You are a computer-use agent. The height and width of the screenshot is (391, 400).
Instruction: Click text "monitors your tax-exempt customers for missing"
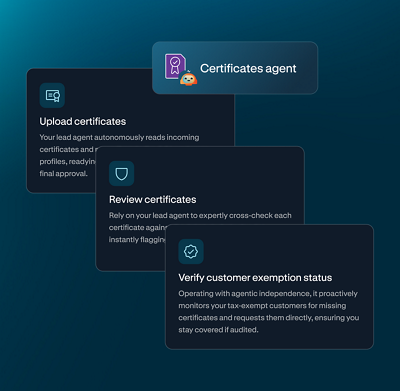pyautogui.click(x=262, y=306)
